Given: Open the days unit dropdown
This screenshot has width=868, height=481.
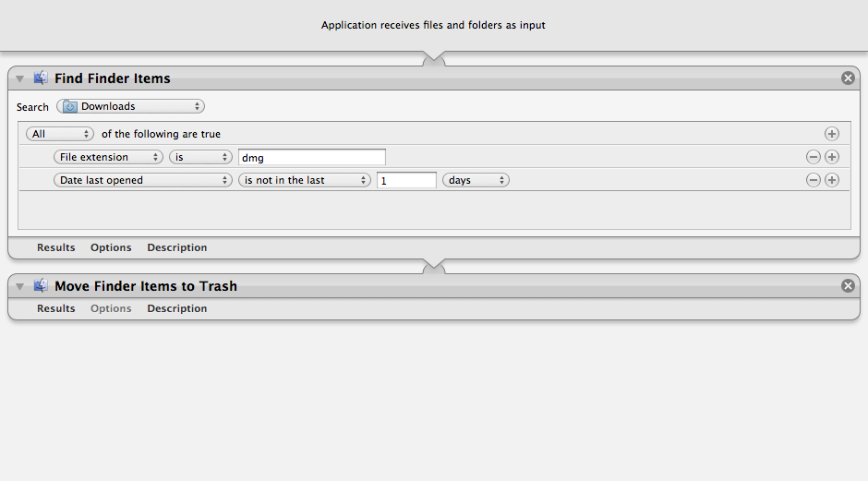Looking at the screenshot, I should point(476,180).
